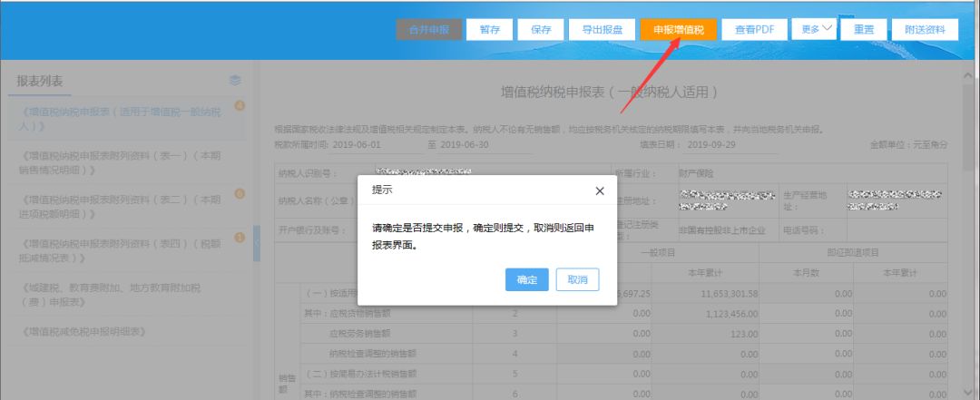
Task: Click 确定 to confirm submission
Action: (x=526, y=280)
